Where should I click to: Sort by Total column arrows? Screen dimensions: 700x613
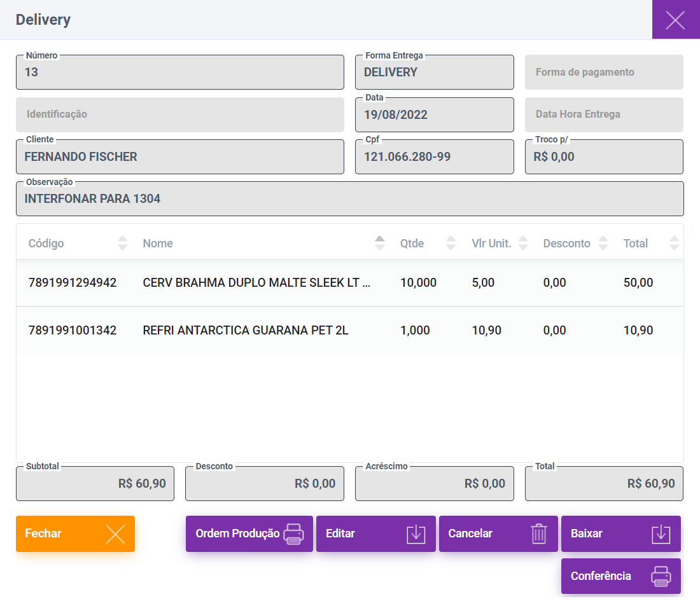tap(674, 243)
